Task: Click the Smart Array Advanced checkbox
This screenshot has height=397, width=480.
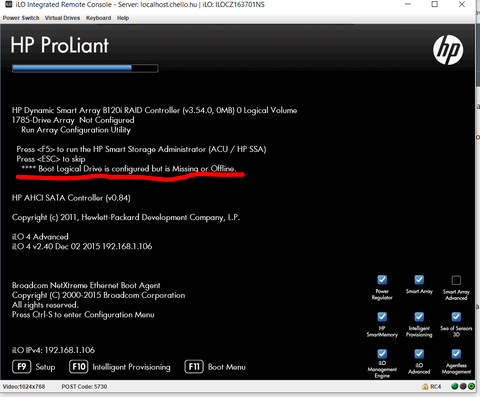Action: [x=456, y=280]
